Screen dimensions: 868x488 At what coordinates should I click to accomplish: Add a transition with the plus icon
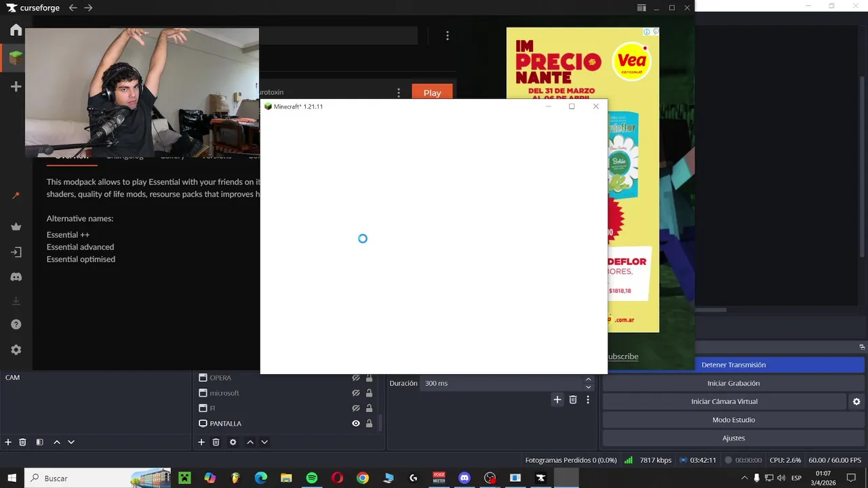click(557, 400)
